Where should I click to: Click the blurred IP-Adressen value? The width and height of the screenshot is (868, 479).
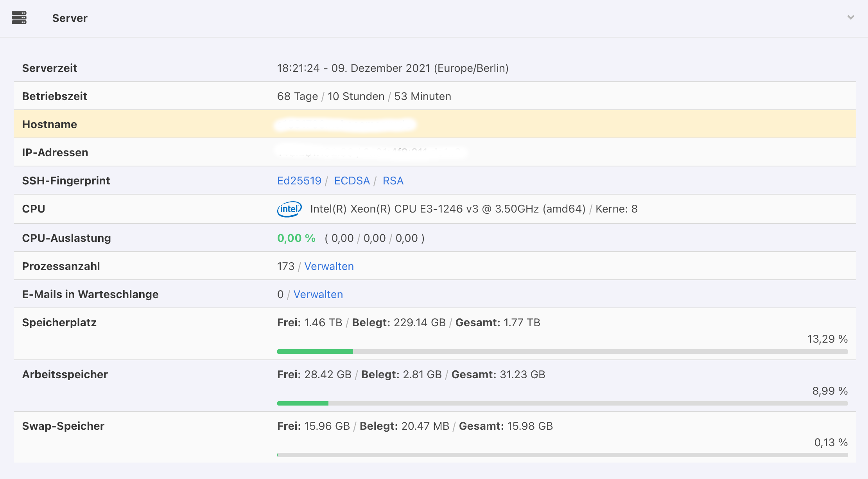[371, 152]
